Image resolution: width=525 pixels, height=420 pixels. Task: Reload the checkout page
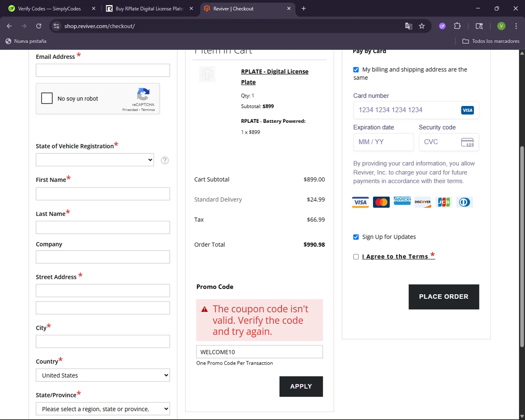[39, 26]
